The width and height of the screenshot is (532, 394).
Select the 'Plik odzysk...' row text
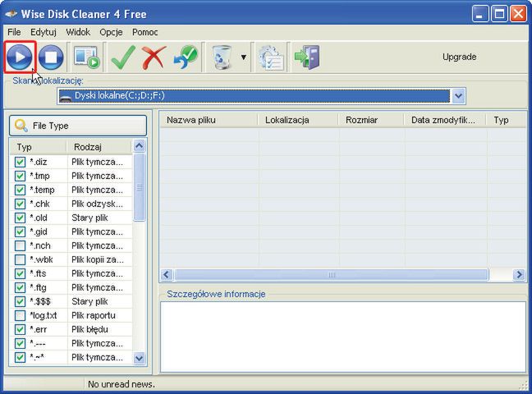click(97, 204)
